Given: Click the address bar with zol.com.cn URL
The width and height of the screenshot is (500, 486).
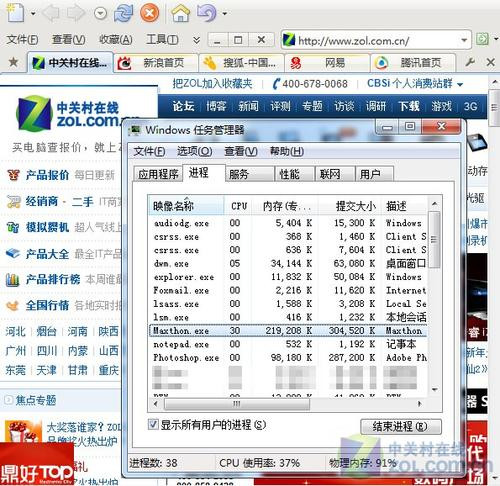Looking at the screenshot, I should (x=375, y=40).
